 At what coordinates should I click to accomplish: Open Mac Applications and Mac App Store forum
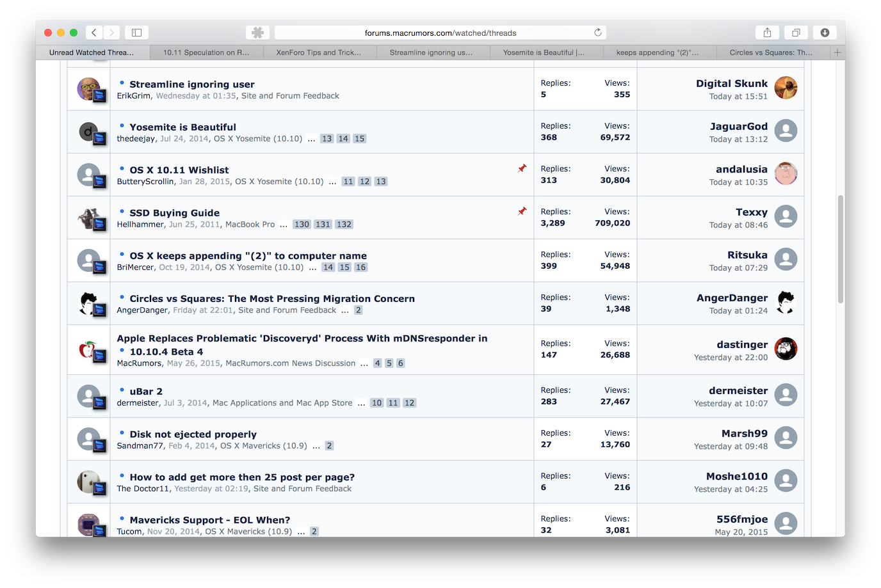click(282, 403)
